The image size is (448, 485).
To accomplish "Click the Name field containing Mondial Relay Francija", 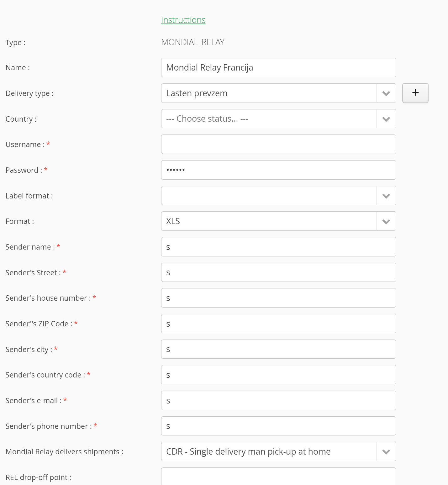I will (279, 67).
